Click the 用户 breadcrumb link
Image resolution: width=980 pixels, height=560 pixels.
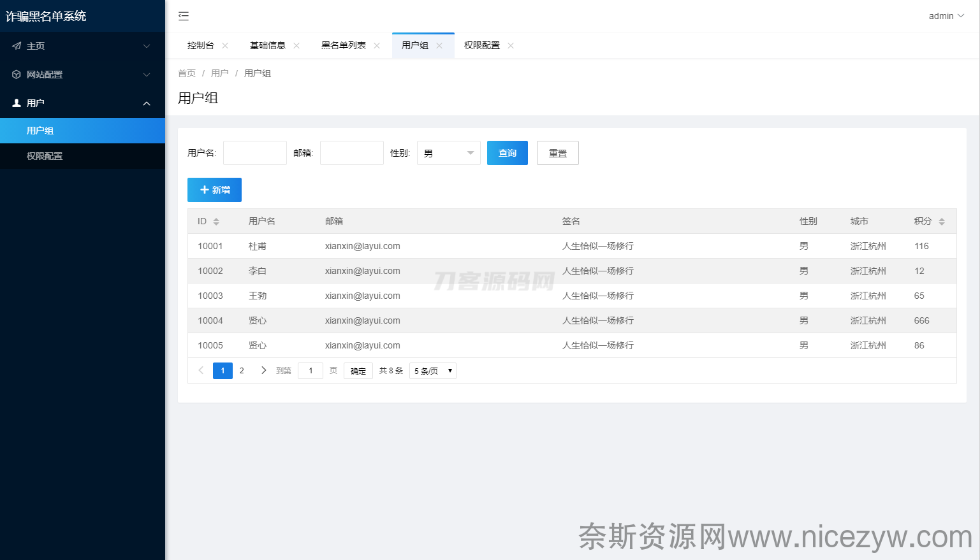[220, 73]
